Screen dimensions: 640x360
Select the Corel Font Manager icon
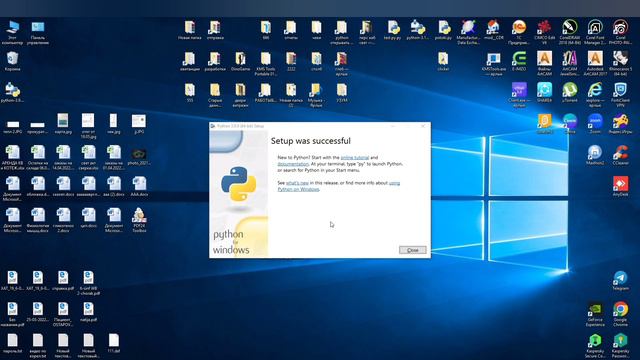pos(595,32)
